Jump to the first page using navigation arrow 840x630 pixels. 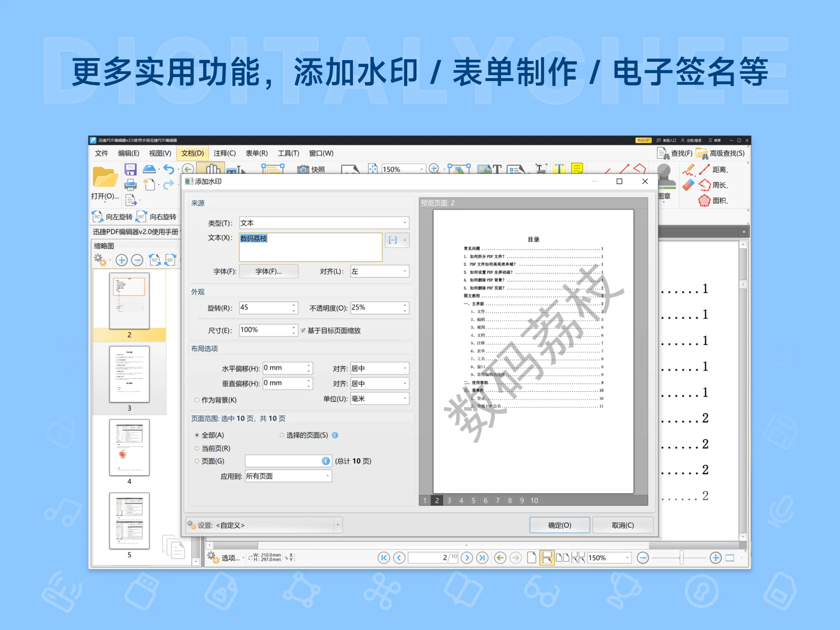click(x=384, y=558)
